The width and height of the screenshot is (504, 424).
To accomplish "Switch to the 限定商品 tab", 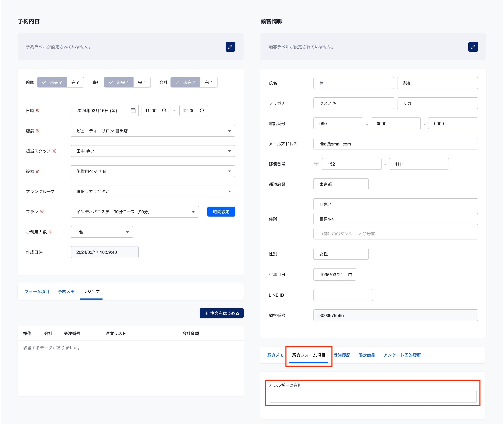I will click(367, 355).
